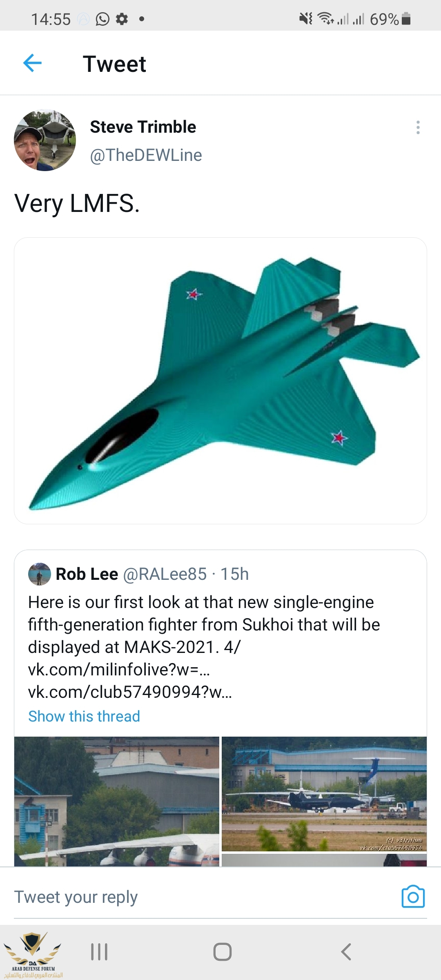This screenshot has width=441, height=980.
Task: Tap the WhatsApp notification icon
Action: point(102,19)
